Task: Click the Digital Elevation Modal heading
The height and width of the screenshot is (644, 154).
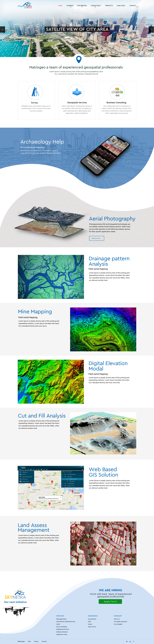Action: [x=108, y=366]
